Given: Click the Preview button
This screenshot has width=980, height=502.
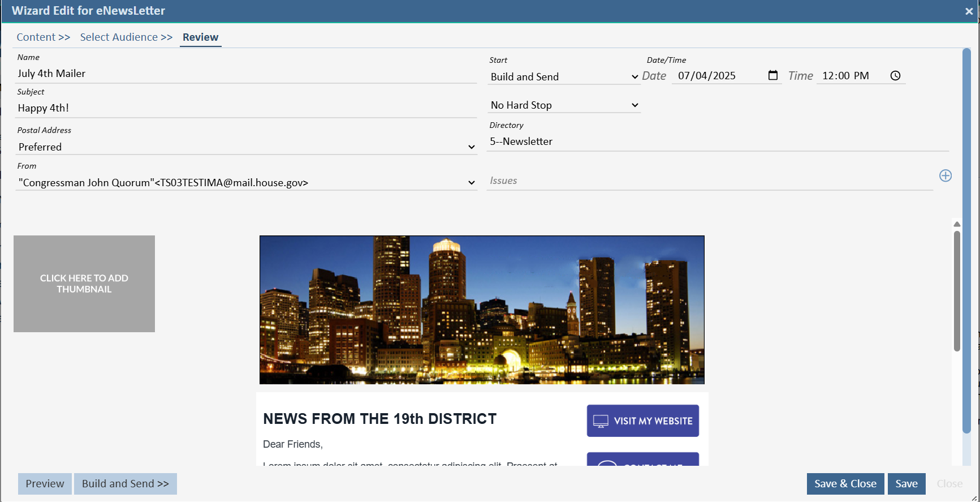Looking at the screenshot, I should (45, 484).
